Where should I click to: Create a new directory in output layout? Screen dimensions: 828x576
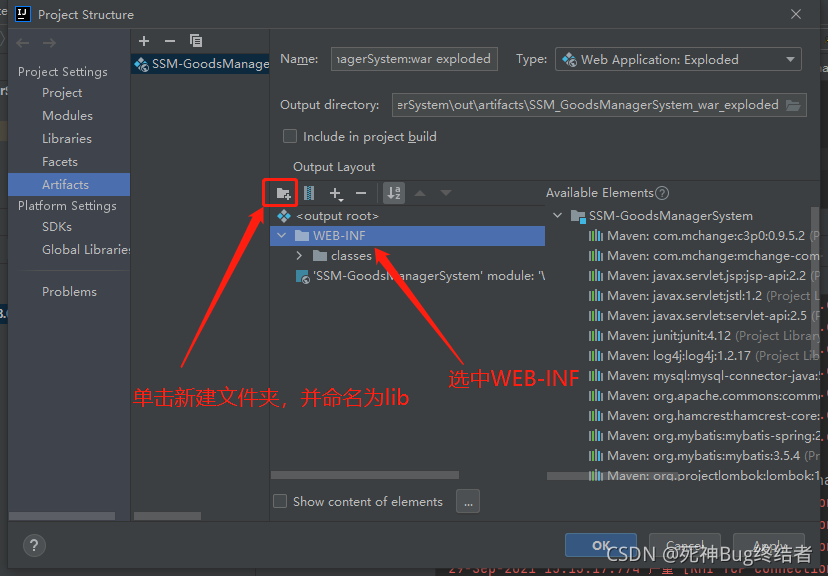point(284,193)
